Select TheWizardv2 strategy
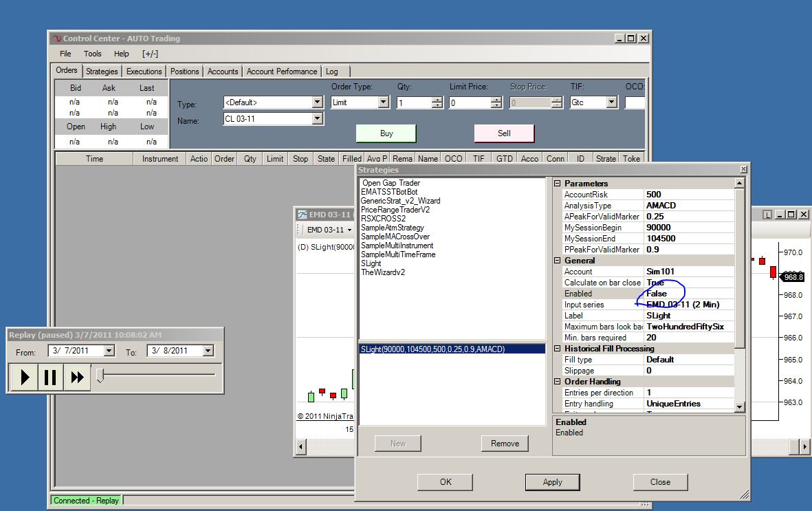 coord(383,272)
